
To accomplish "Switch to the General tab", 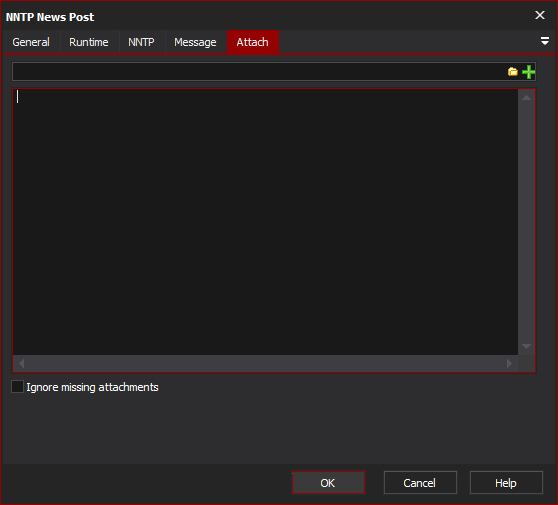I will point(31,42).
